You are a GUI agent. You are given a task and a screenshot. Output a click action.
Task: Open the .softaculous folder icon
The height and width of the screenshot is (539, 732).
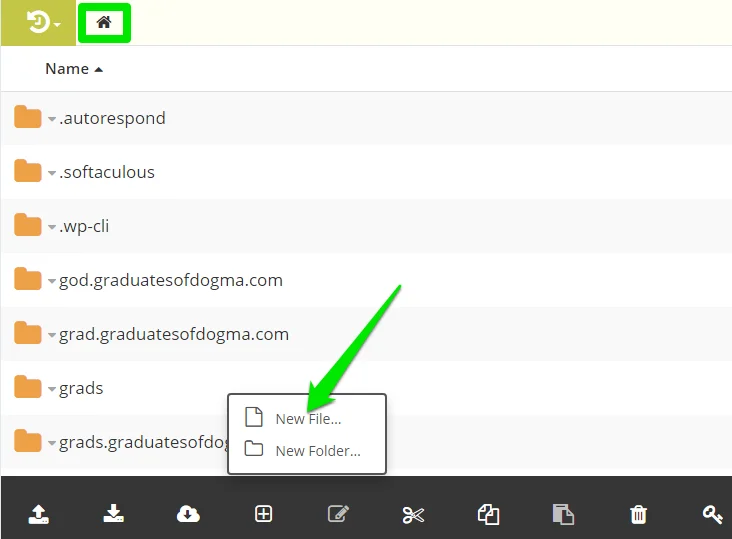(x=28, y=171)
